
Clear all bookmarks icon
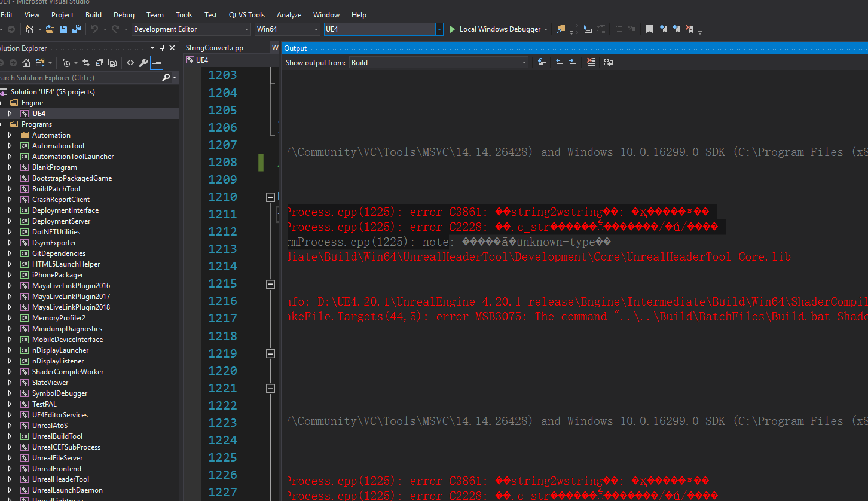(x=689, y=29)
